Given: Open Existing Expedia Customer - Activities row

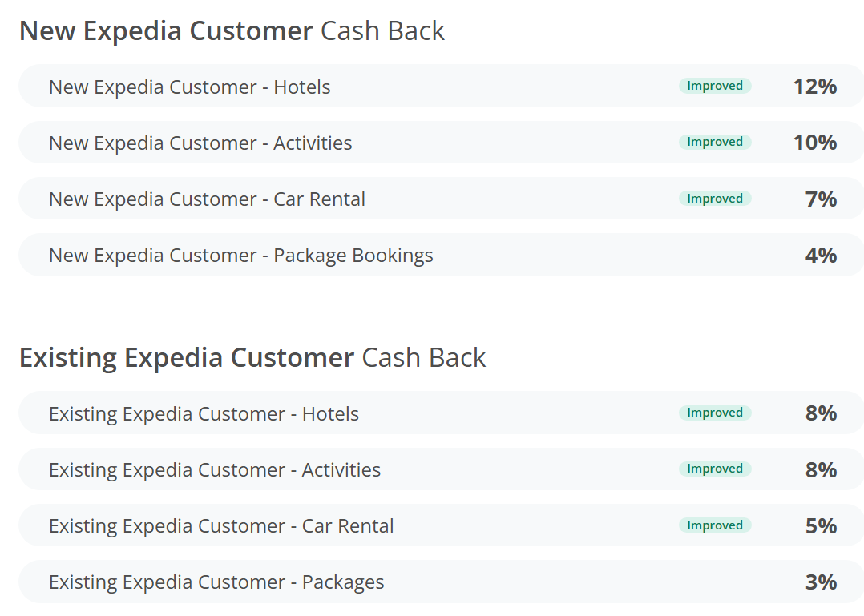Looking at the screenshot, I should click(x=441, y=469).
